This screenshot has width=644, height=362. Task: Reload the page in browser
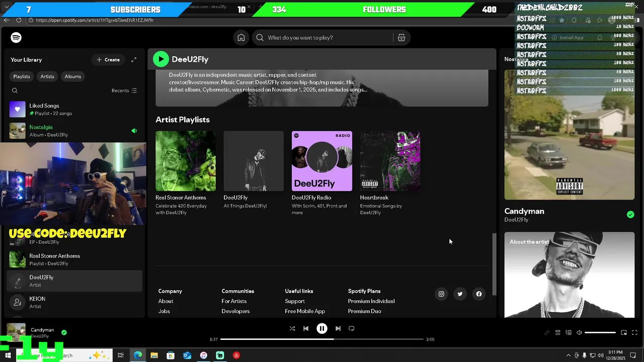click(x=19, y=20)
